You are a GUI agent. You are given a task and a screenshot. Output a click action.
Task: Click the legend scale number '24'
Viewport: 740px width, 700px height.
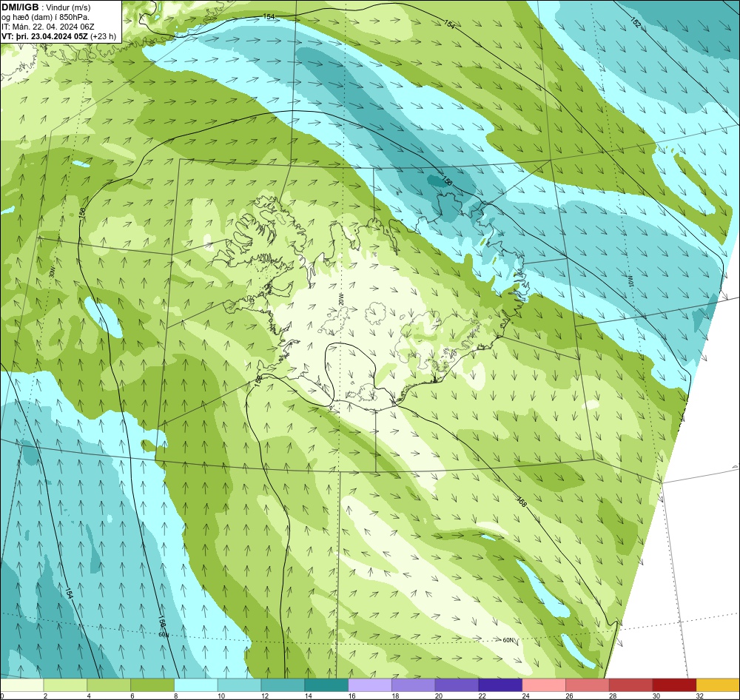click(x=525, y=696)
